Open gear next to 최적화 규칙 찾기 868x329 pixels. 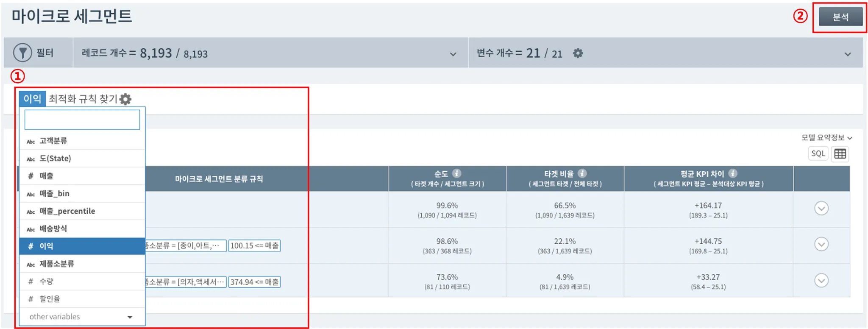(x=125, y=99)
